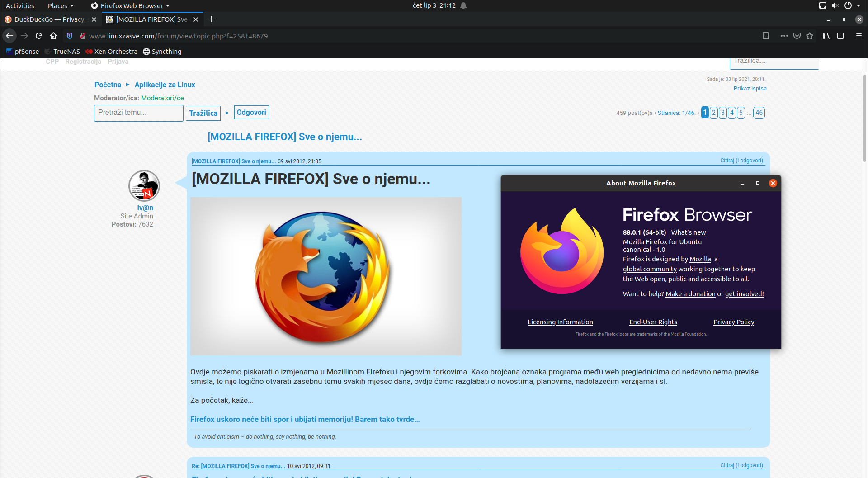The height and width of the screenshot is (478, 868).
Task: Go to page 5 of the topic
Action: (x=741, y=113)
